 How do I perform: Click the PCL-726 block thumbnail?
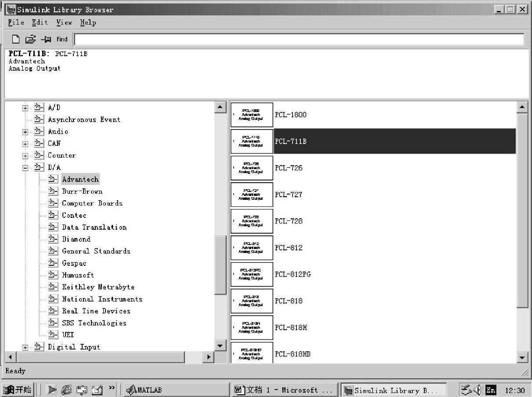click(x=252, y=168)
